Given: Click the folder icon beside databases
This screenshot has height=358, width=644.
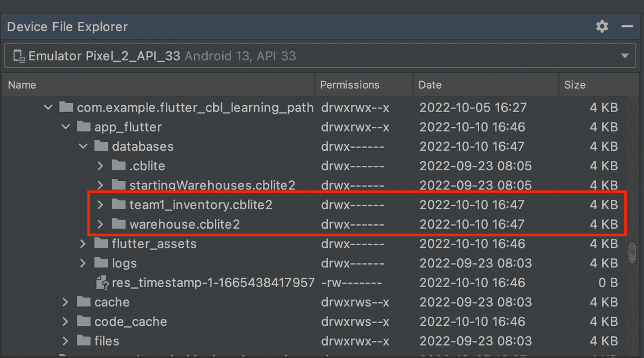Looking at the screenshot, I should (101, 146).
